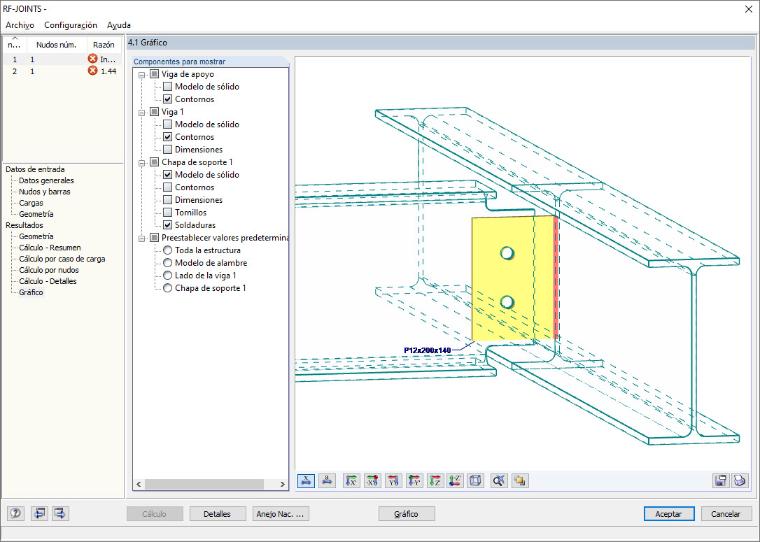The image size is (760, 542).
Task: Open Nudos y barras in navigator
Action: pos(44,191)
